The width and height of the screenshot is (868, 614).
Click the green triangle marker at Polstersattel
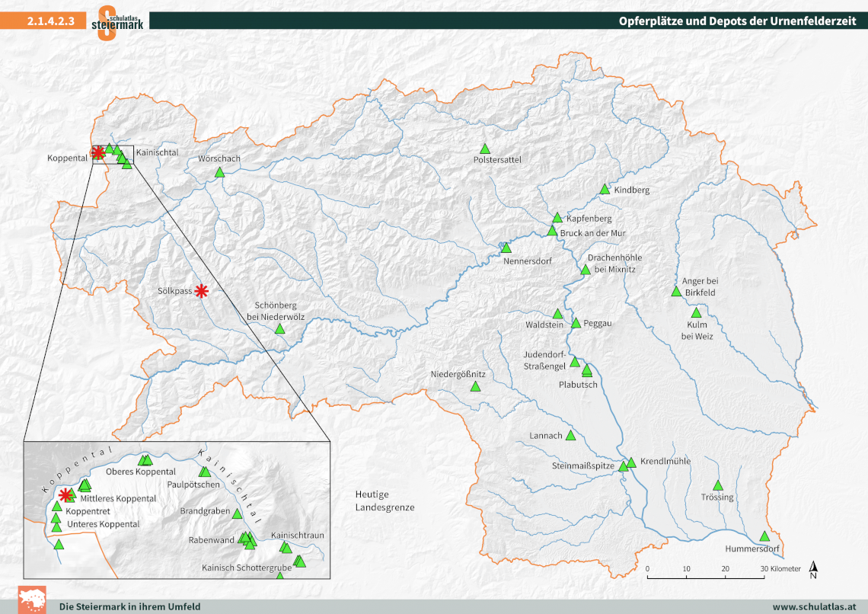tap(484, 149)
